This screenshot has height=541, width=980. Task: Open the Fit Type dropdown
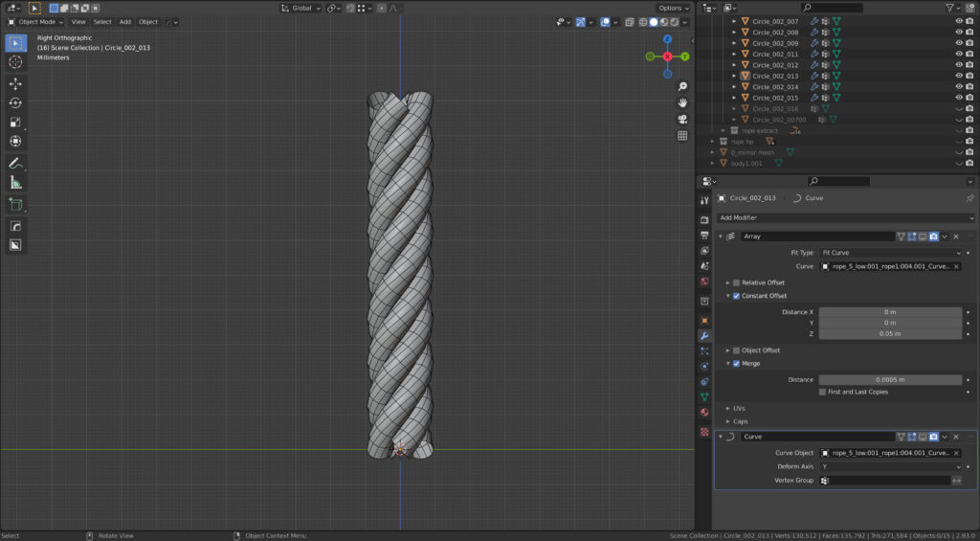click(889, 253)
